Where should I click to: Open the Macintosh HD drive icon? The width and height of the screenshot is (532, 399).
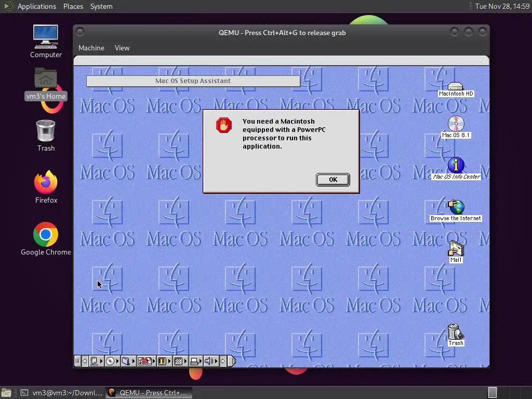(456, 89)
